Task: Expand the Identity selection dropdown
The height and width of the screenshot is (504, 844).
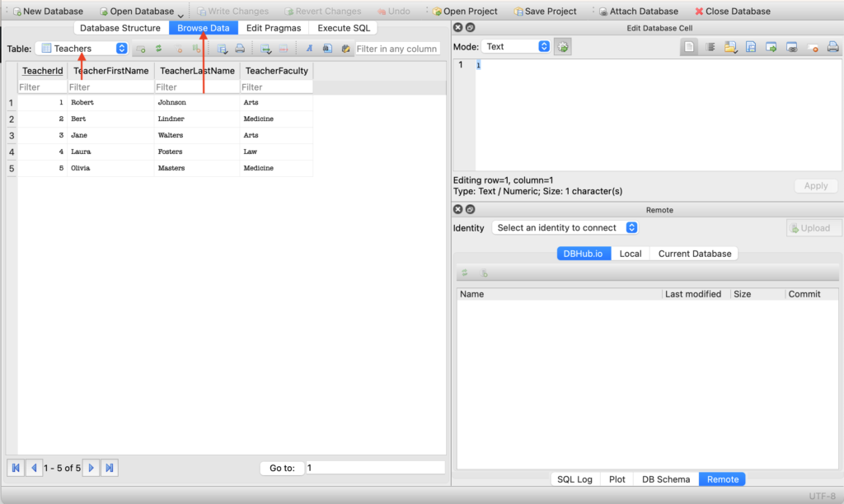Action: coord(565,228)
